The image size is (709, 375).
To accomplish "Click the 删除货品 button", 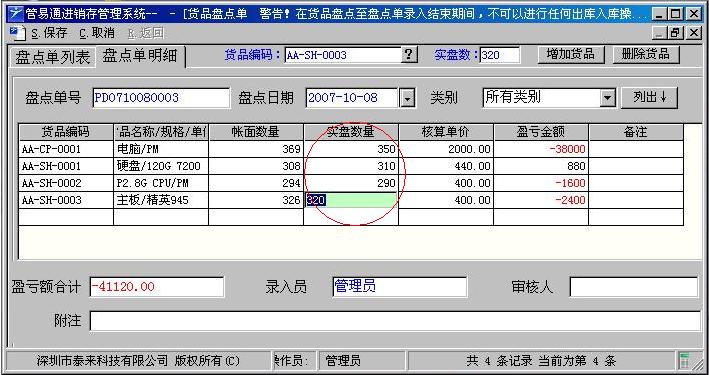I will (646, 55).
